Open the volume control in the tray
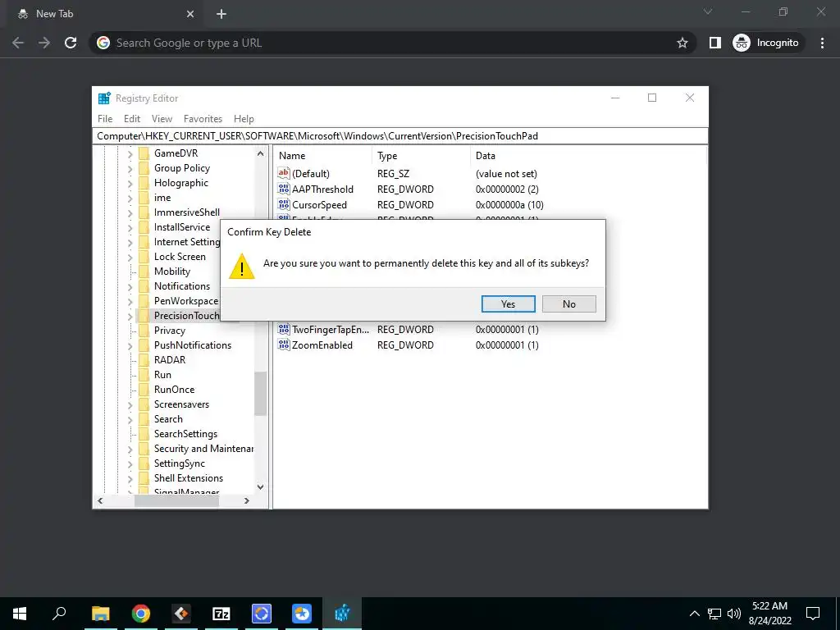The image size is (840, 630). 734,614
